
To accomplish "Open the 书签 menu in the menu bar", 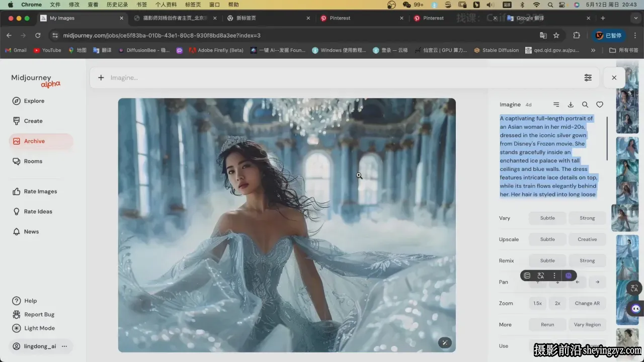I will pyautogui.click(x=142, y=5).
